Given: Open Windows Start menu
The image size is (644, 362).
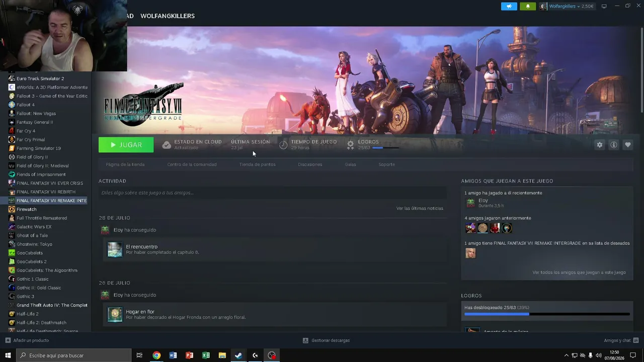Looking at the screenshot, I should click(8, 355).
